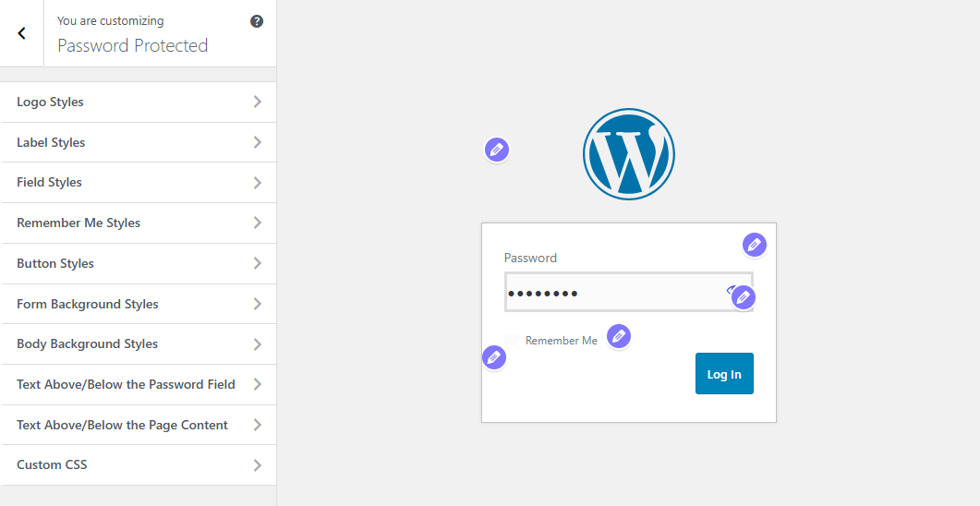Expand the Custom CSS chevron arrow

point(258,465)
